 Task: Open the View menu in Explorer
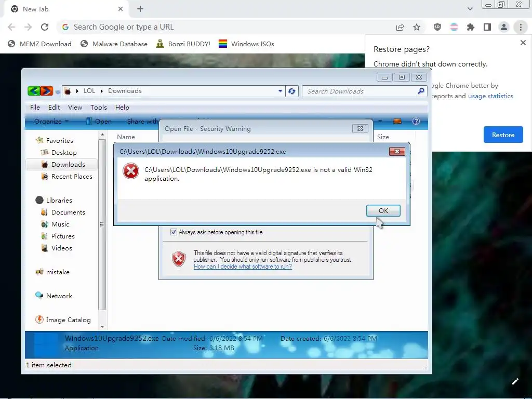pyautogui.click(x=75, y=108)
